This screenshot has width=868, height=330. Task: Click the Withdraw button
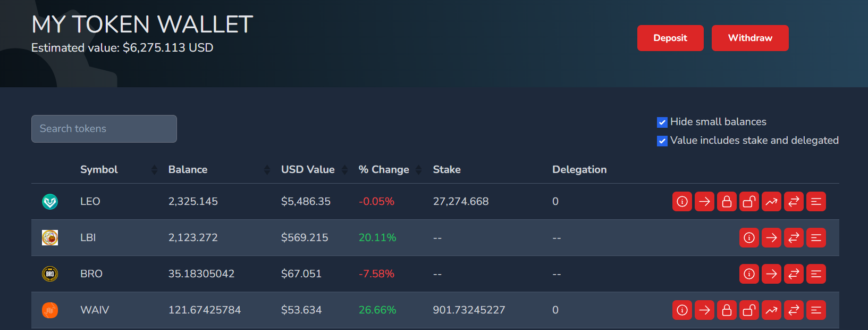tap(750, 38)
